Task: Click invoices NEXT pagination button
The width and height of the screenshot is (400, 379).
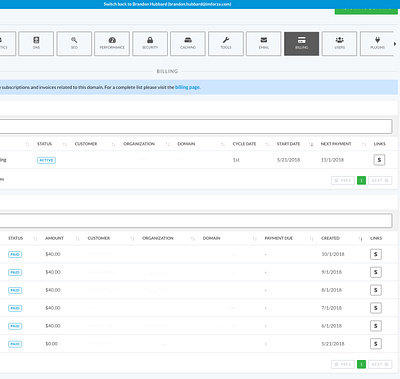Action: (x=380, y=364)
